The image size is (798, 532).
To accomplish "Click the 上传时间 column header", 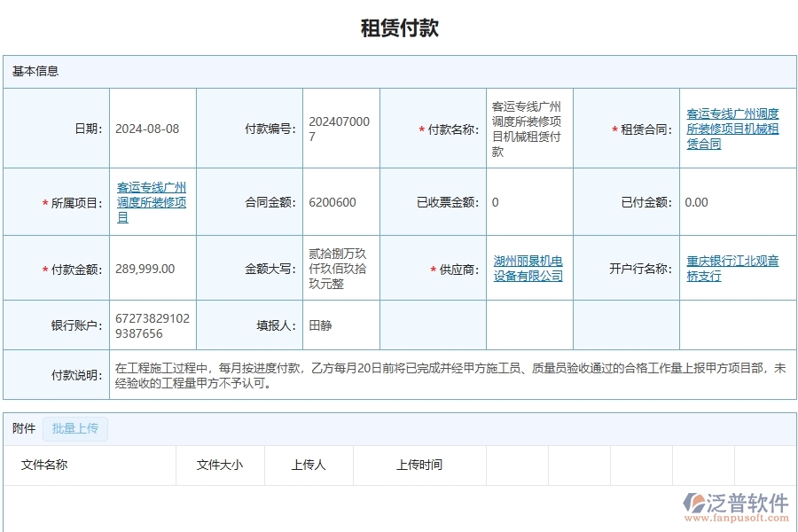I will point(421,465).
